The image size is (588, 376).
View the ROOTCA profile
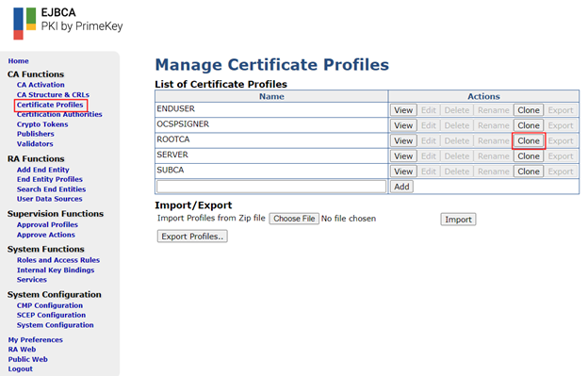tap(403, 141)
